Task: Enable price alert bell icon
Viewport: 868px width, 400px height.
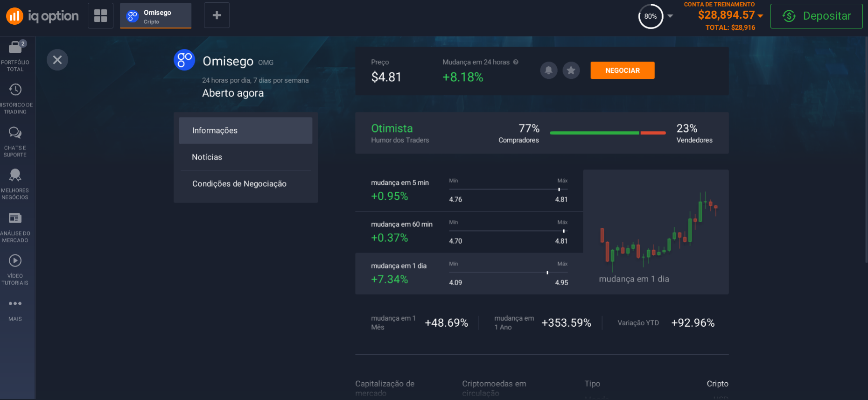Action: (x=549, y=70)
